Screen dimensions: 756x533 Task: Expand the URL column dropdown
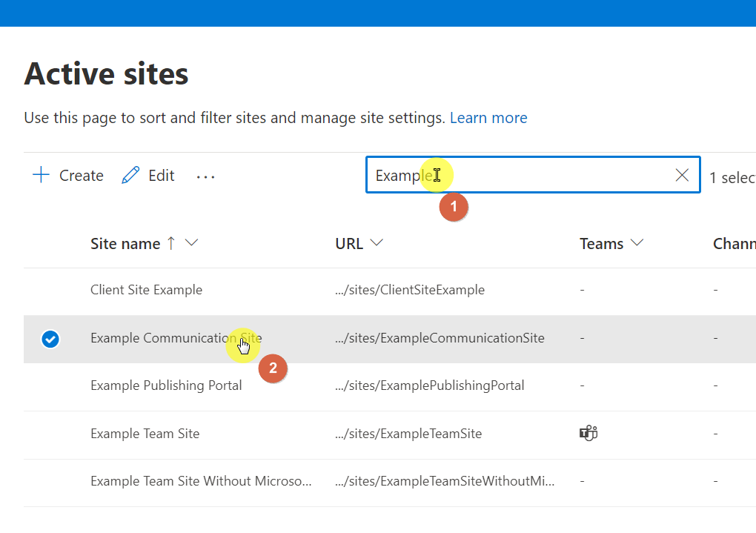pyautogui.click(x=377, y=242)
